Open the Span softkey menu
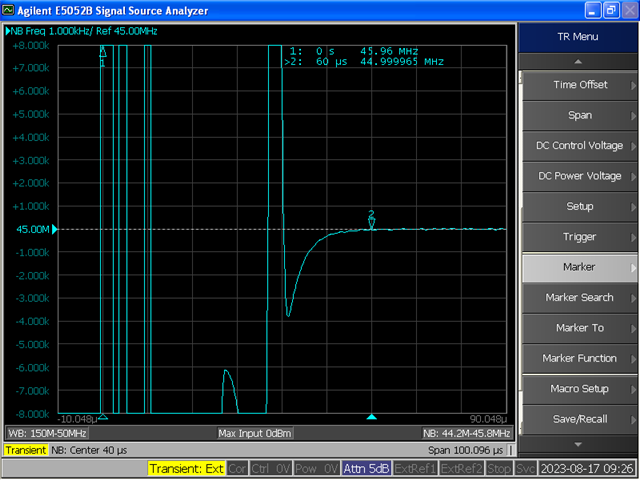 580,116
